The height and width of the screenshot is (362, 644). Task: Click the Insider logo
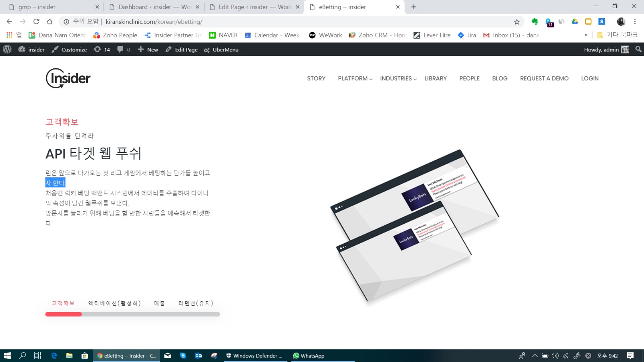[68, 78]
